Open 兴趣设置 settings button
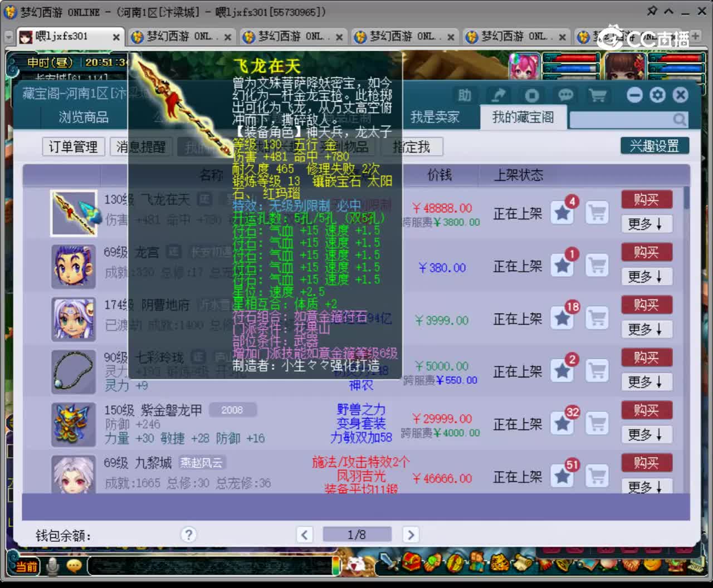This screenshot has height=588, width=713. [654, 145]
